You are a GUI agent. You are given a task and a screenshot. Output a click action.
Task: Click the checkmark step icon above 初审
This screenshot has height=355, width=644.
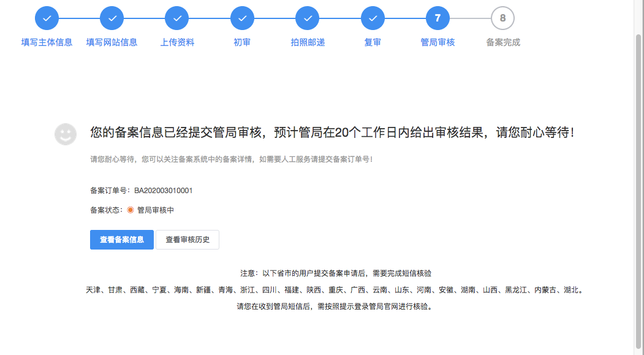pos(242,18)
